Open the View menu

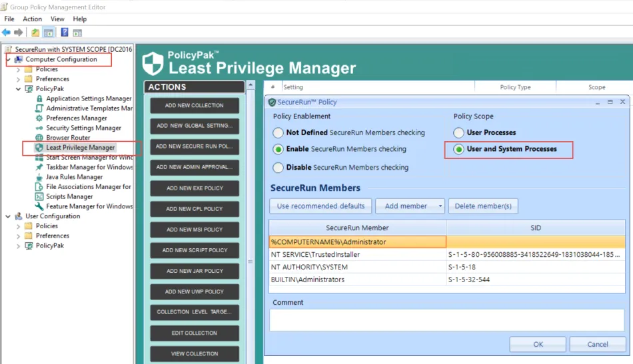(57, 19)
